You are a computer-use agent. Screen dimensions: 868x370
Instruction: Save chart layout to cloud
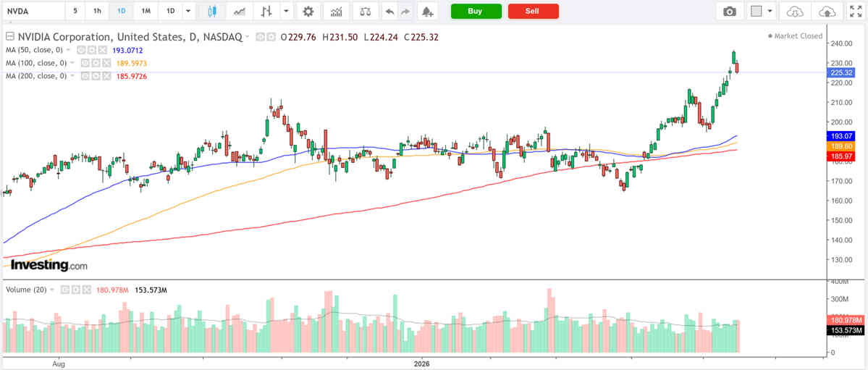tap(826, 11)
